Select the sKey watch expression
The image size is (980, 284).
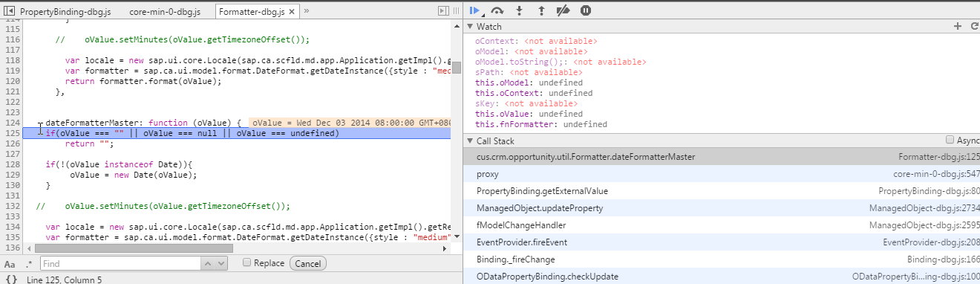coord(526,103)
